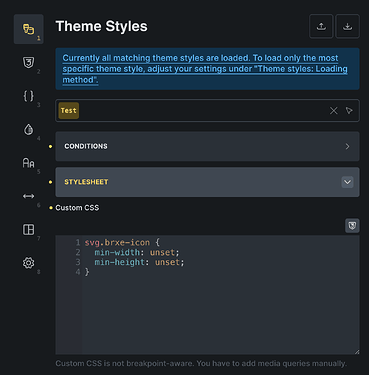369x375 pixels.
Task: Click the pointer icon next to X
Action: coord(349,110)
